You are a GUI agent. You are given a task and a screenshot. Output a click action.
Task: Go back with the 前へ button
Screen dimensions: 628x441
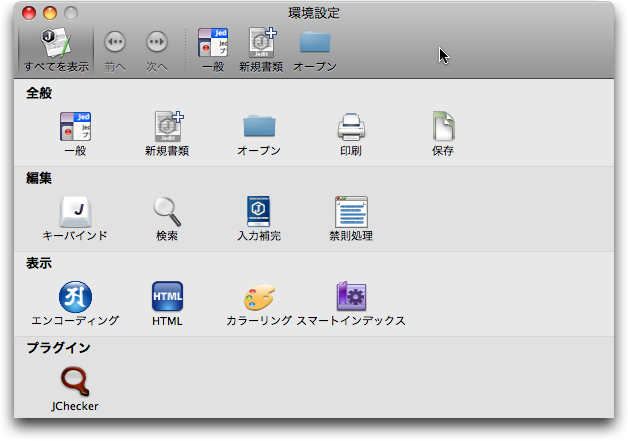click(115, 50)
